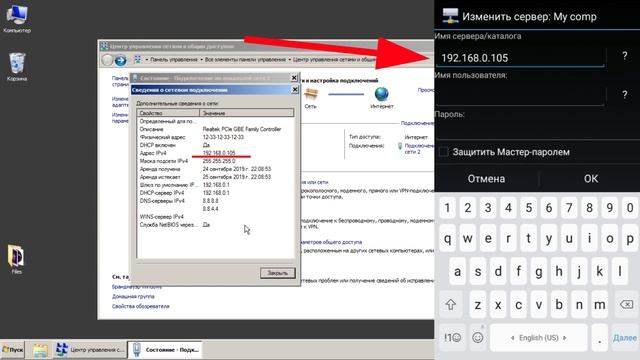Select the Маска подсети IPv4 row

point(216,161)
